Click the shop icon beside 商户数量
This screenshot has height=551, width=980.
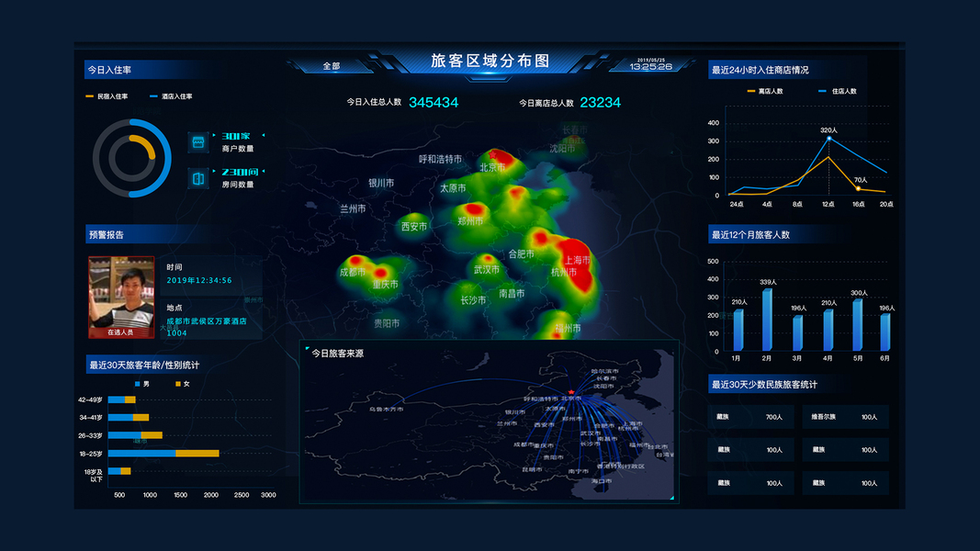pyautogui.click(x=198, y=142)
